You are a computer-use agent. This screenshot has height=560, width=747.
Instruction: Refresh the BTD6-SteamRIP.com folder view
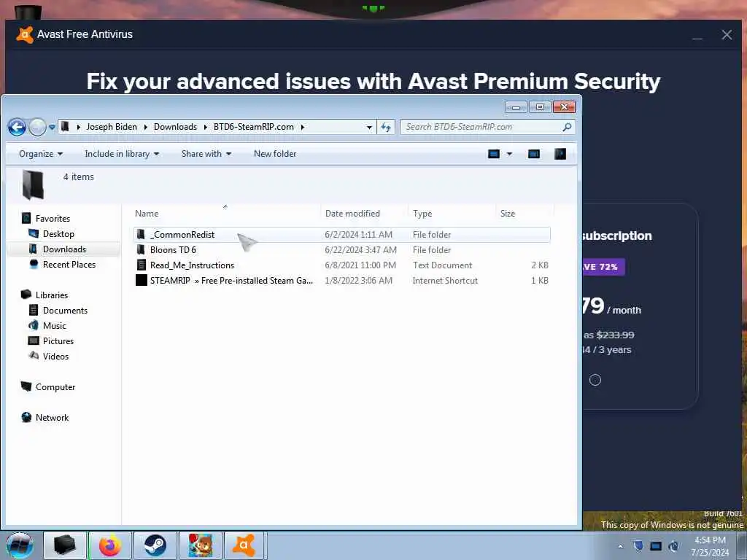[x=386, y=127]
